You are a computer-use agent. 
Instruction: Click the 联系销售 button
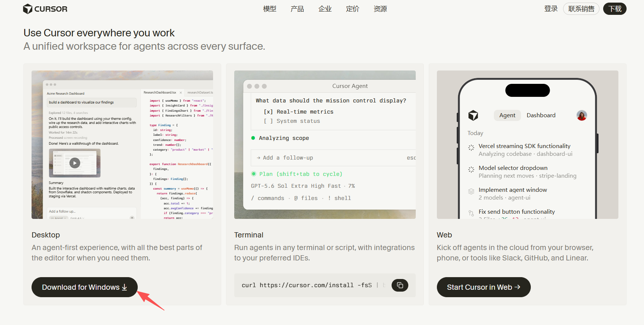coord(581,9)
